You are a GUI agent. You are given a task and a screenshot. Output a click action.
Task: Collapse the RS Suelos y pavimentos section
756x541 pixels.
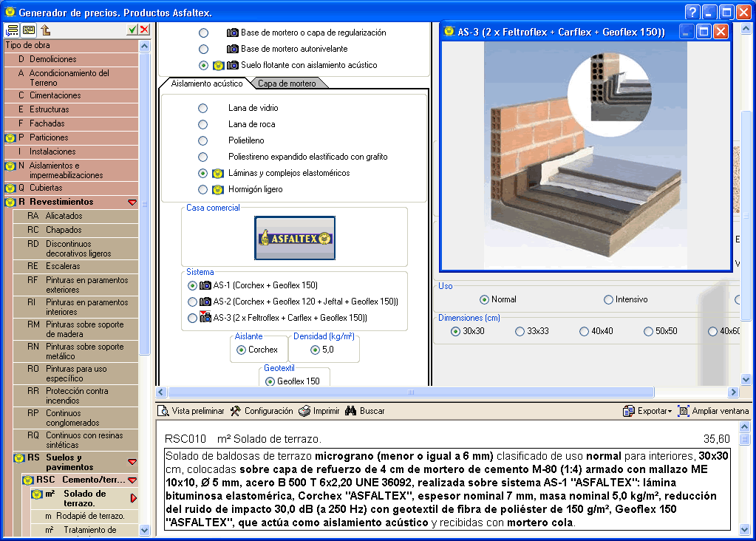132,462
